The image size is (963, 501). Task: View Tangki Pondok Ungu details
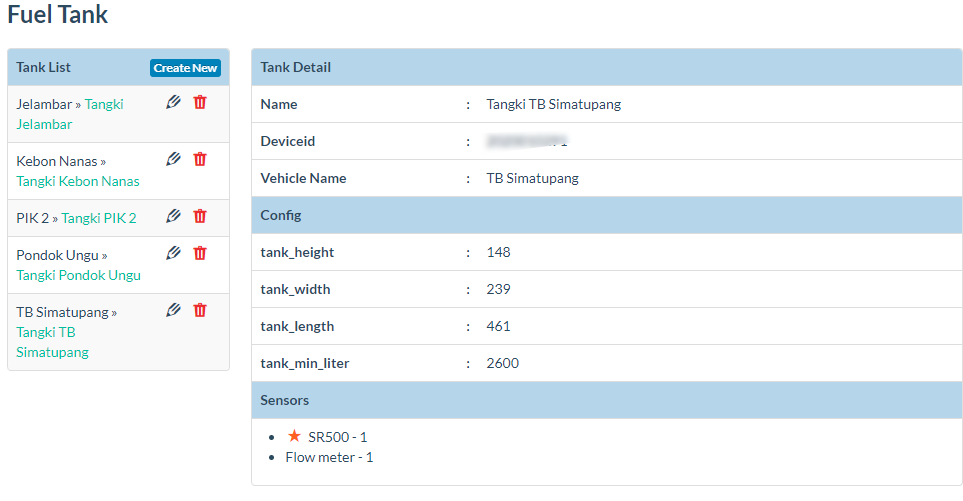point(78,275)
